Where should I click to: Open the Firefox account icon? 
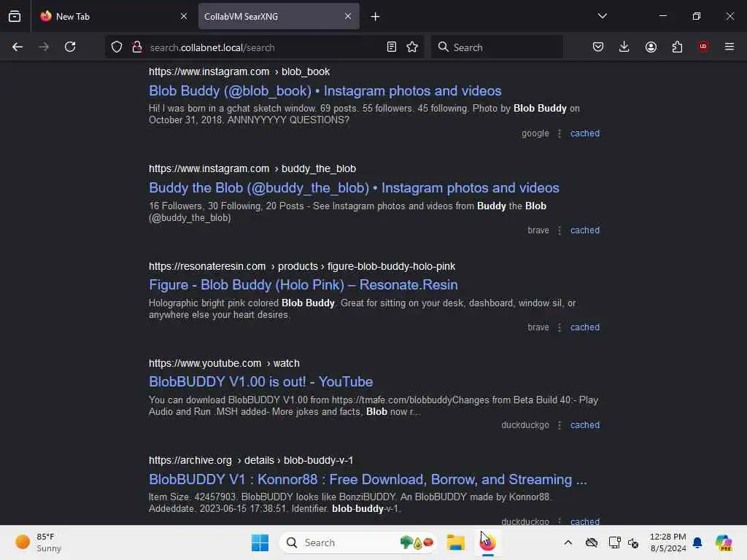pyautogui.click(x=651, y=47)
